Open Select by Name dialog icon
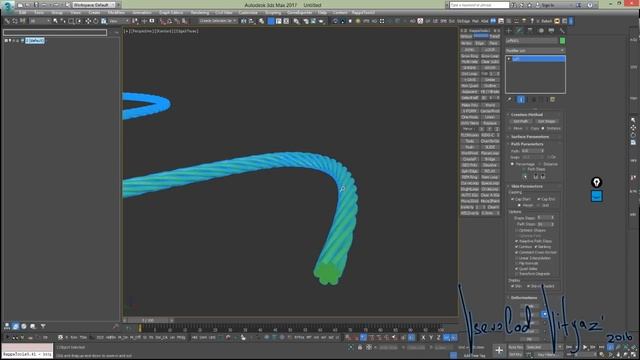 click(x=63, y=21)
